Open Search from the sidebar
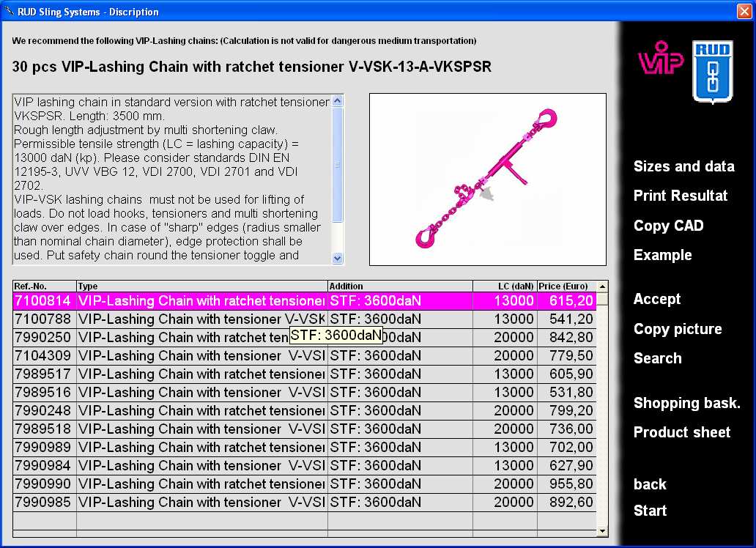This screenshot has height=548, width=756. (x=657, y=358)
